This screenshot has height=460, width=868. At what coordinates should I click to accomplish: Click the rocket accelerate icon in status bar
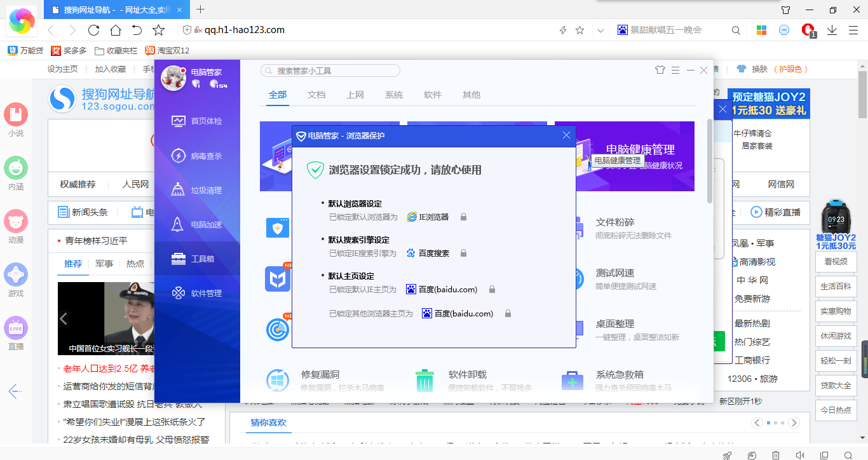[728, 455]
